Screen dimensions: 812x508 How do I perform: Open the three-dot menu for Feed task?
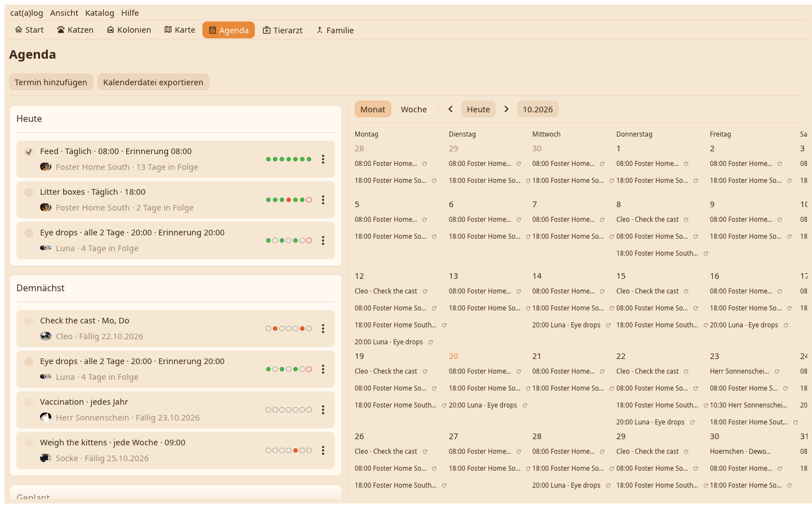tap(323, 159)
